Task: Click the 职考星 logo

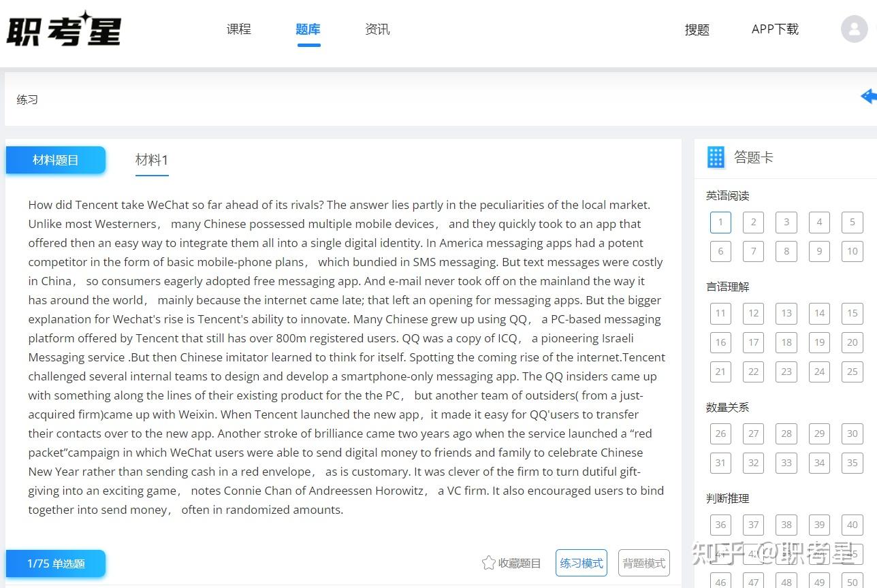Action: tap(64, 30)
